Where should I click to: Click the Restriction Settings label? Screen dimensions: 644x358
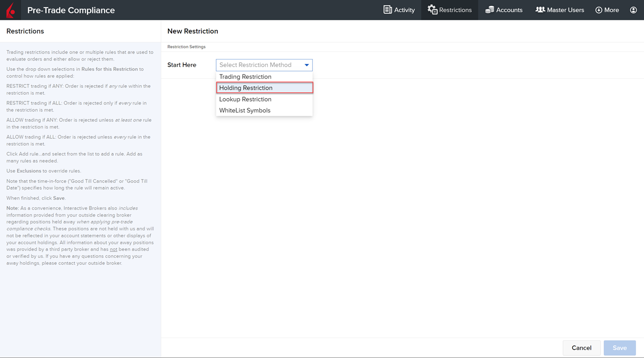[x=186, y=47]
